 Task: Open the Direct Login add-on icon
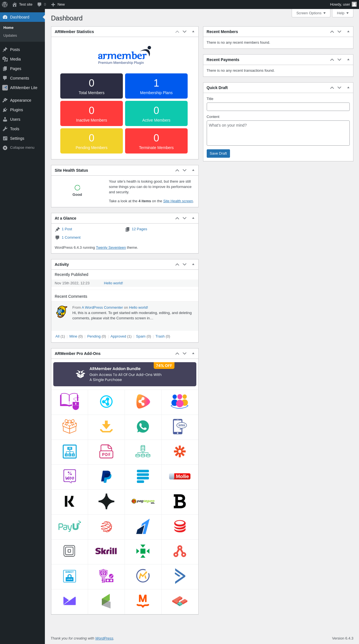pos(70,576)
